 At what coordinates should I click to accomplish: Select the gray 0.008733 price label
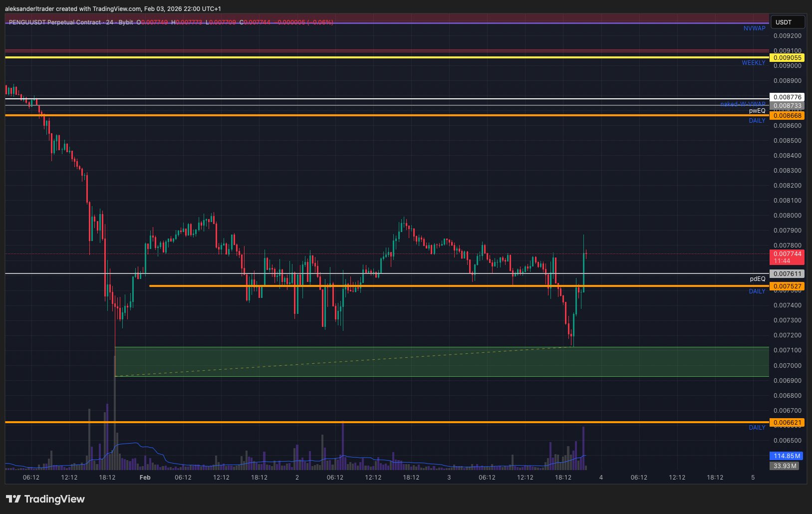(787, 106)
